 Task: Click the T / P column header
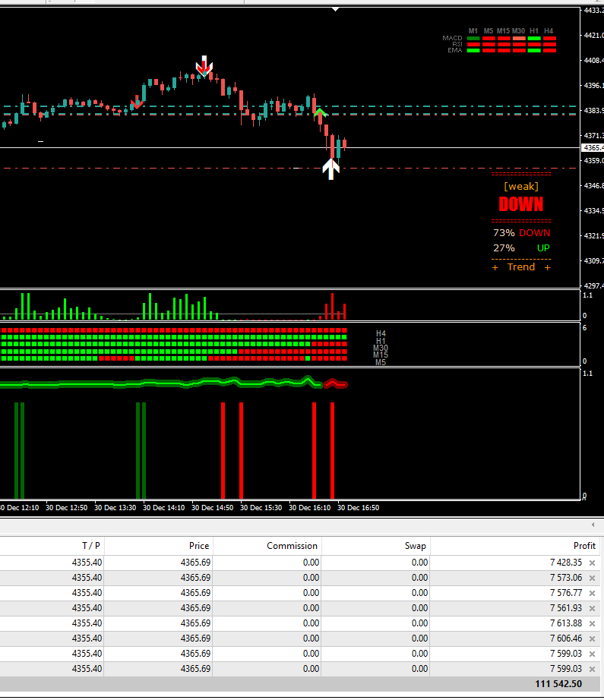(91, 545)
